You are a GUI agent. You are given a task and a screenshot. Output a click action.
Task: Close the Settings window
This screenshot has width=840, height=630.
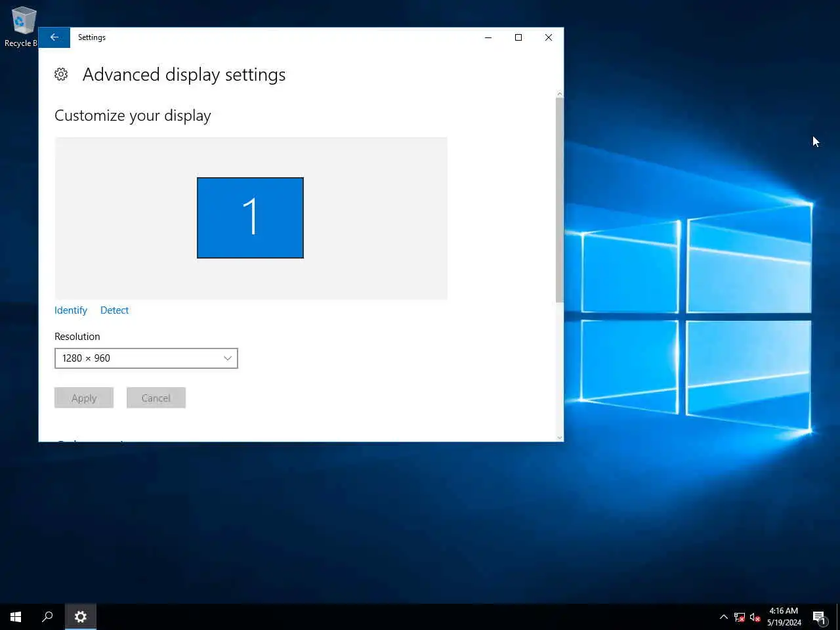(549, 37)
